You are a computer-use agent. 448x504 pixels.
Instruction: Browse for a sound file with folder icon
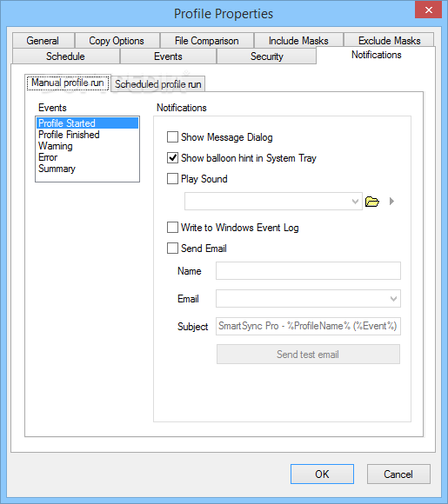click(372, 202)
